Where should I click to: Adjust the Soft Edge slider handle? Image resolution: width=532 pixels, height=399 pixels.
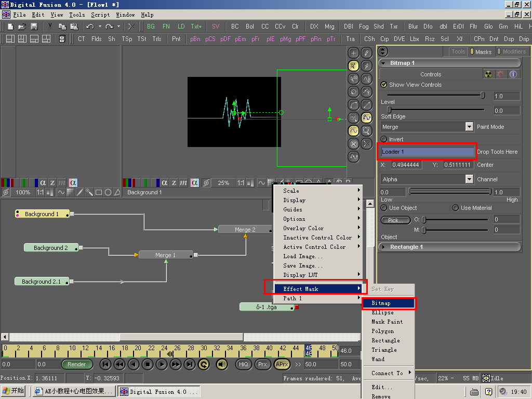coord(389,110)
